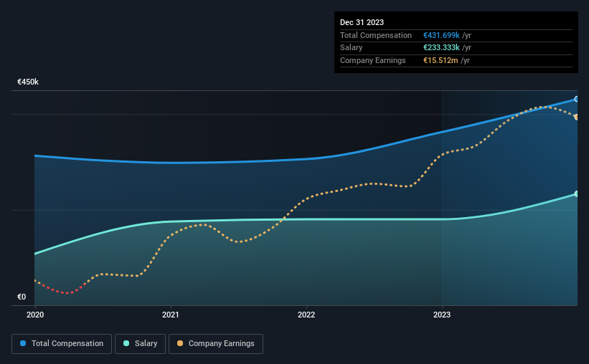Click the blue Total Compensation legend dot
Viewport: 589px width, 364px height.
click(x=23, y=343)
